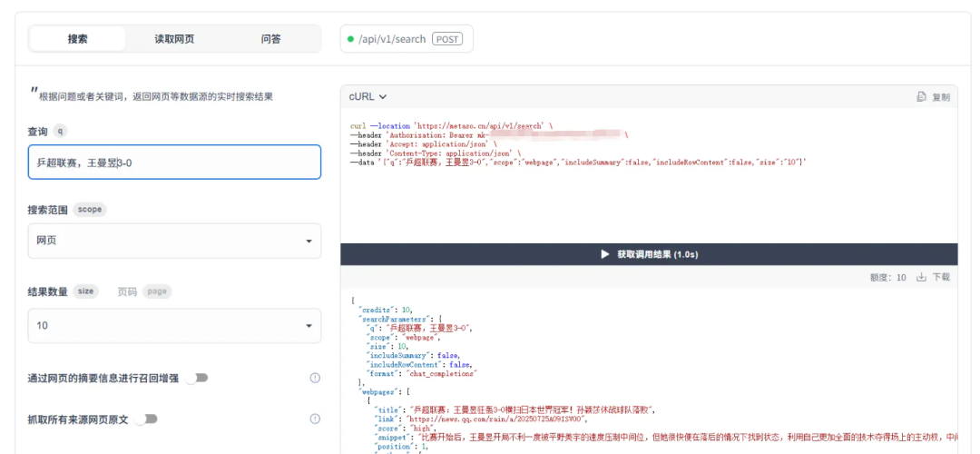
Task: Click the 额度: 10 quota text
Action: (x=887, y=277)
